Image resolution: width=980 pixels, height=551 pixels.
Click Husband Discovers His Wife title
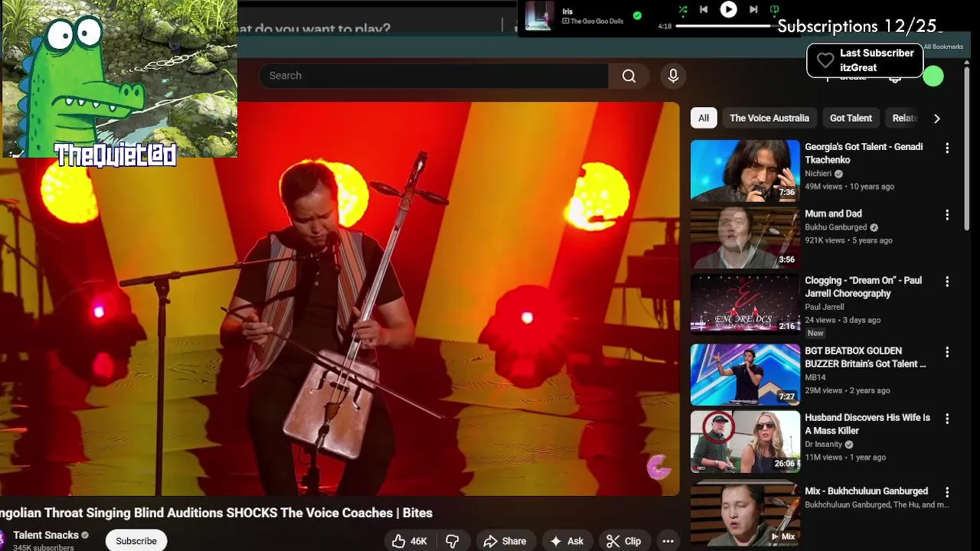(x=867, y=424)
